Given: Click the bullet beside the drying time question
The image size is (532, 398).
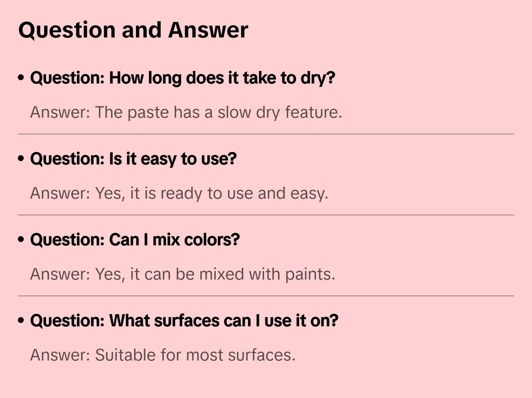Looking at the screenshot, I should (21, 78).
